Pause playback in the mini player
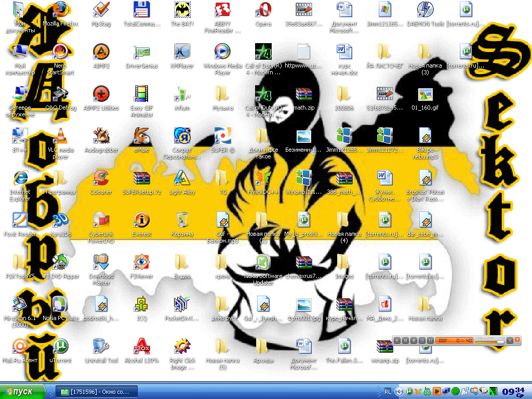Image resolution: width=532 pixels, height=399 pixels. (405, 340)
